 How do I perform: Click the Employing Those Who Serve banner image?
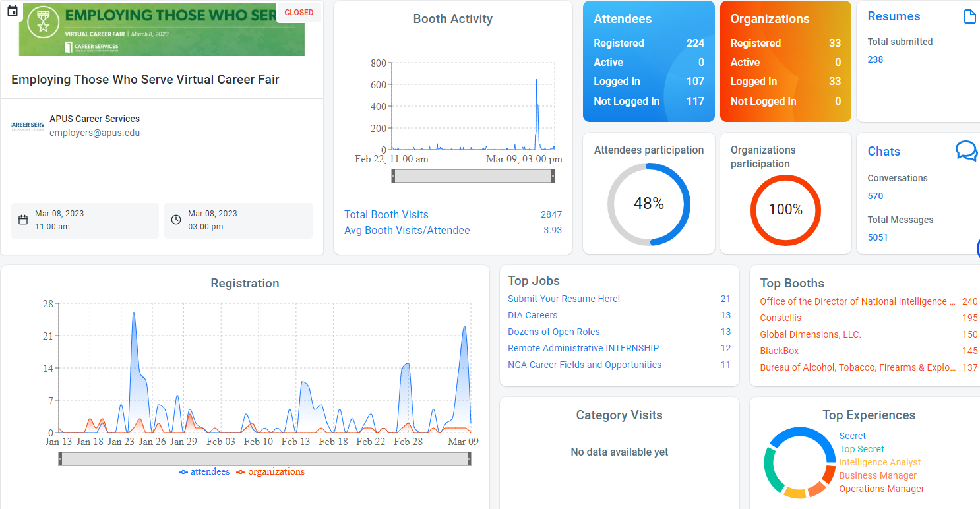[x=162, y=28]
